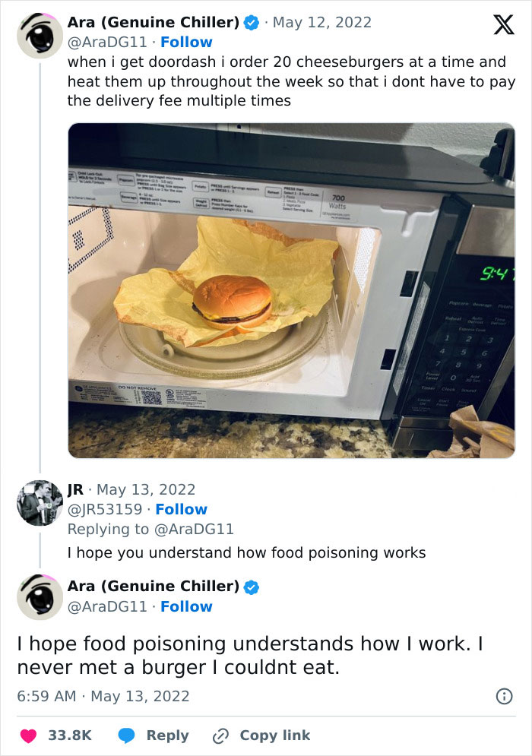Open JR's profile avatar
The width and height of the screenshot is (532, 756).
40,503
